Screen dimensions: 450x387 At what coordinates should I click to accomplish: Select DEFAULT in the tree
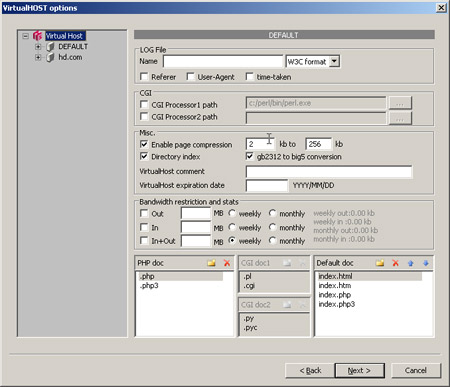point(73,47)
